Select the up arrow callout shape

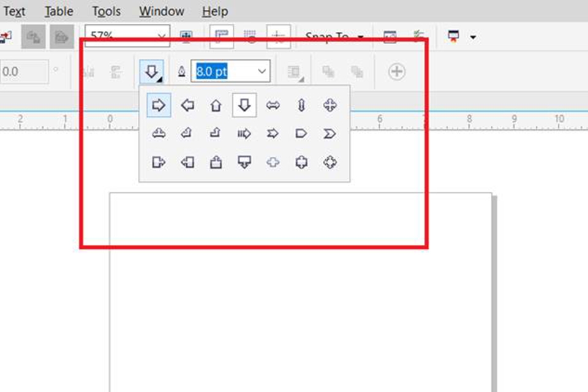(x=216, y=162)
